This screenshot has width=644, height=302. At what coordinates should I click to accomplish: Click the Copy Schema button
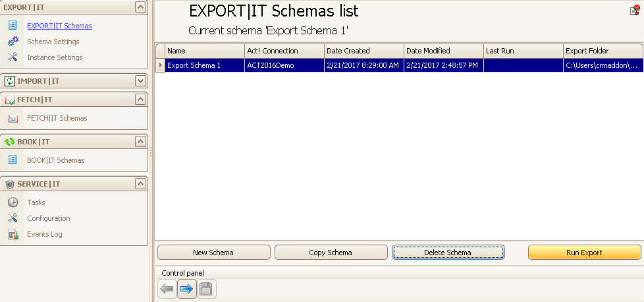pos(331,253)
